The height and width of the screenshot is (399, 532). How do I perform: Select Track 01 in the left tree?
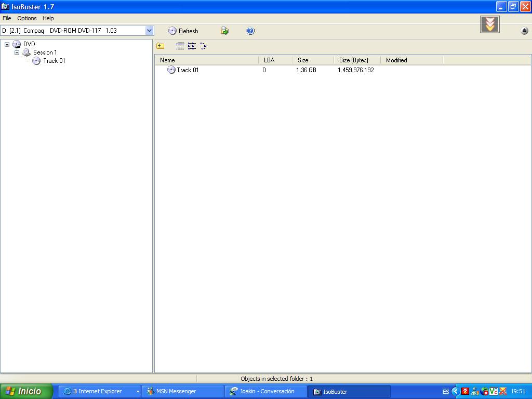(x=54, y=61)
